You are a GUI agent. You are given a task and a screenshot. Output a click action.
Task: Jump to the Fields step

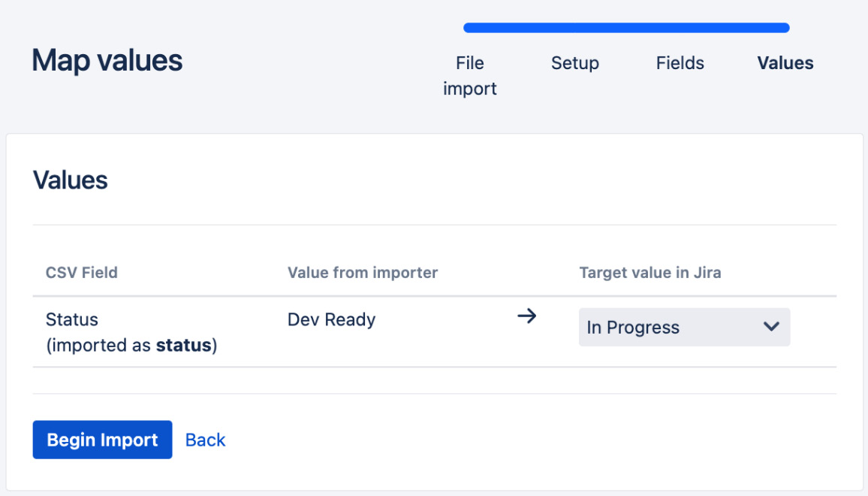coord(680,63)
